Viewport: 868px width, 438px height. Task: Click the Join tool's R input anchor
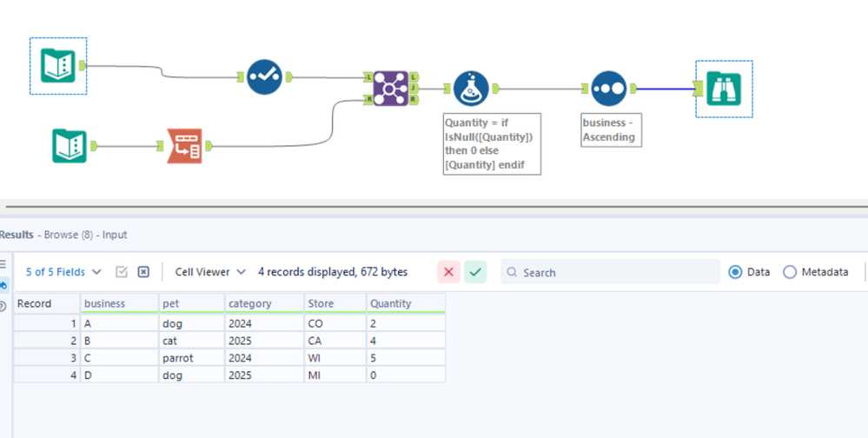click(x=368, y=100)
